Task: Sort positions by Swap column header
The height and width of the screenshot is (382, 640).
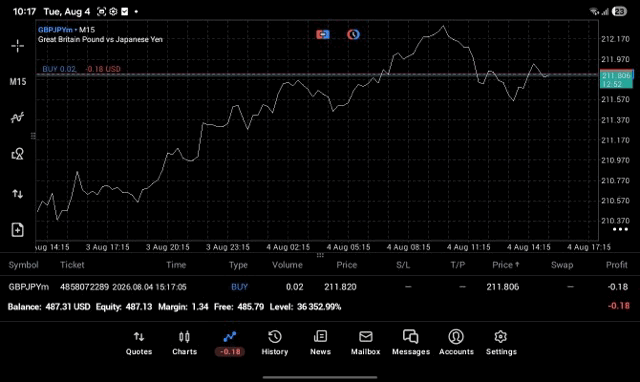Action: coord(562,265)
